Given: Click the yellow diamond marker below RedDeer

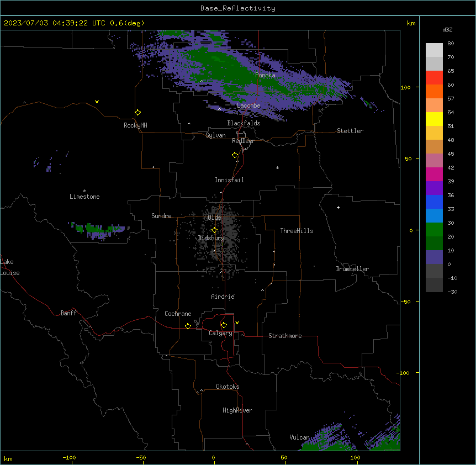Looking at the screenshot, I should pyautogui.click(x=235, y=155).
